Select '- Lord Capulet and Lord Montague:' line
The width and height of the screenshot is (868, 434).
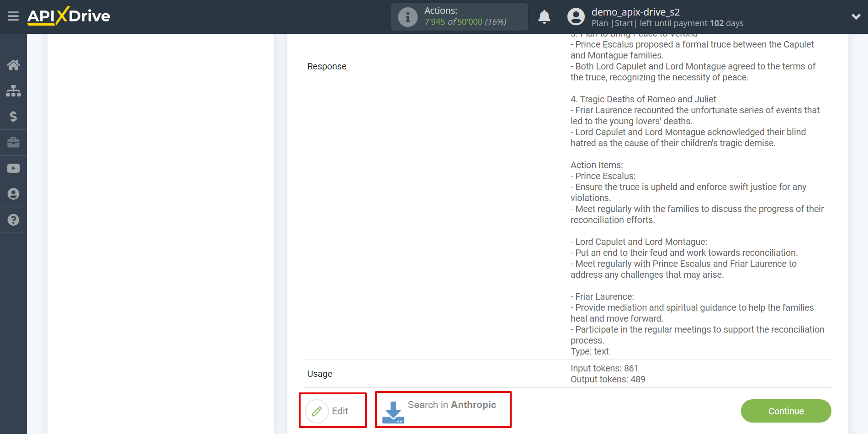[639, 242]
